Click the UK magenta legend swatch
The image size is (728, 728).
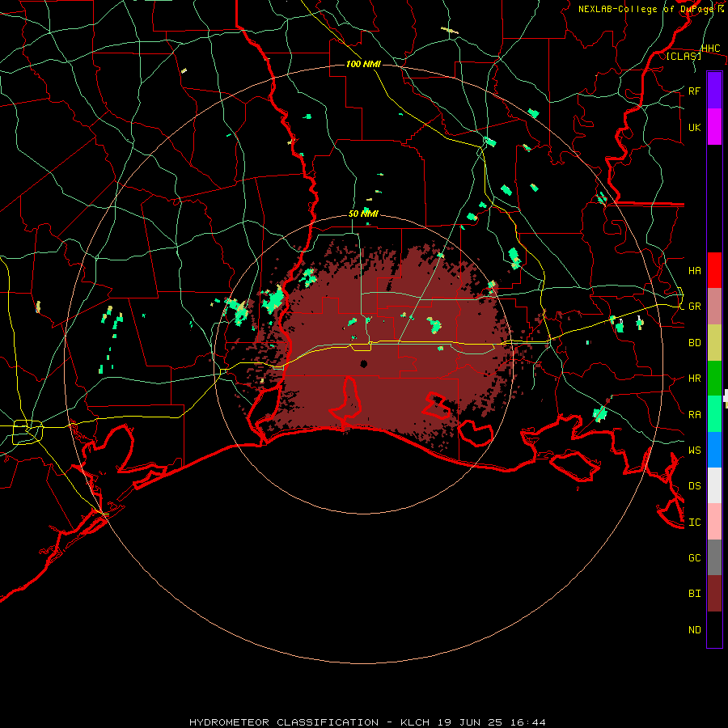714,127
